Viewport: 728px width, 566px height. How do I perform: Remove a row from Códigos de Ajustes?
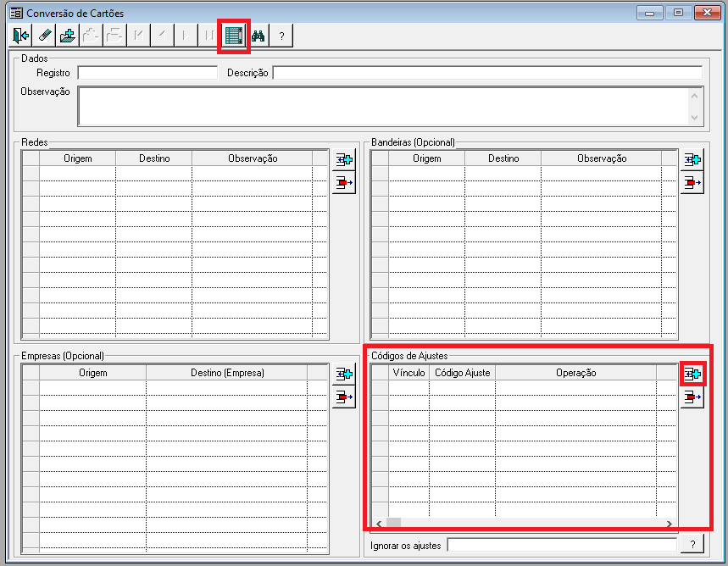pos(692,397)
